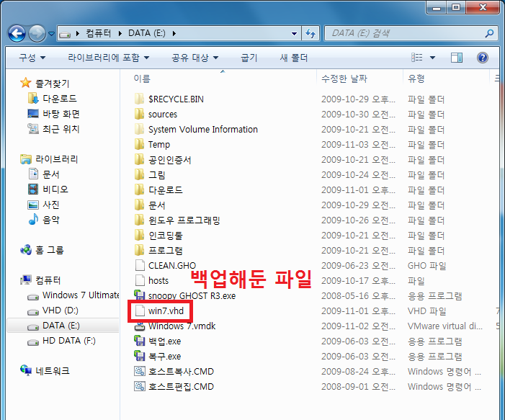
Task: Click the magnifier search icon
Action: (x=490, y=33)
